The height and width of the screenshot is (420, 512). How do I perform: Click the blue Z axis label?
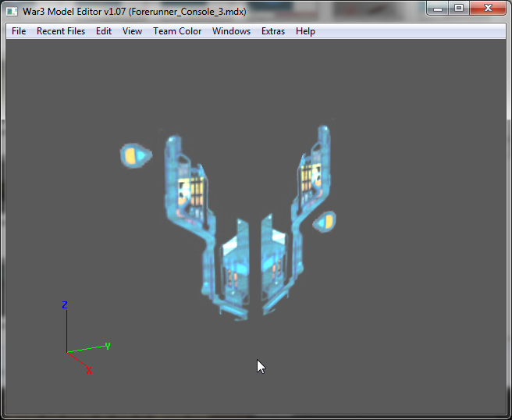click(x=65, y=305)
